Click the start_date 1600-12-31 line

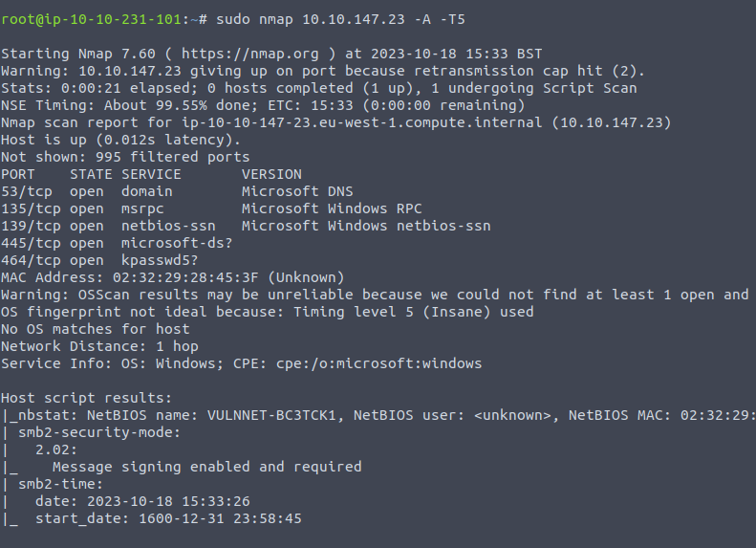[168, 518]
